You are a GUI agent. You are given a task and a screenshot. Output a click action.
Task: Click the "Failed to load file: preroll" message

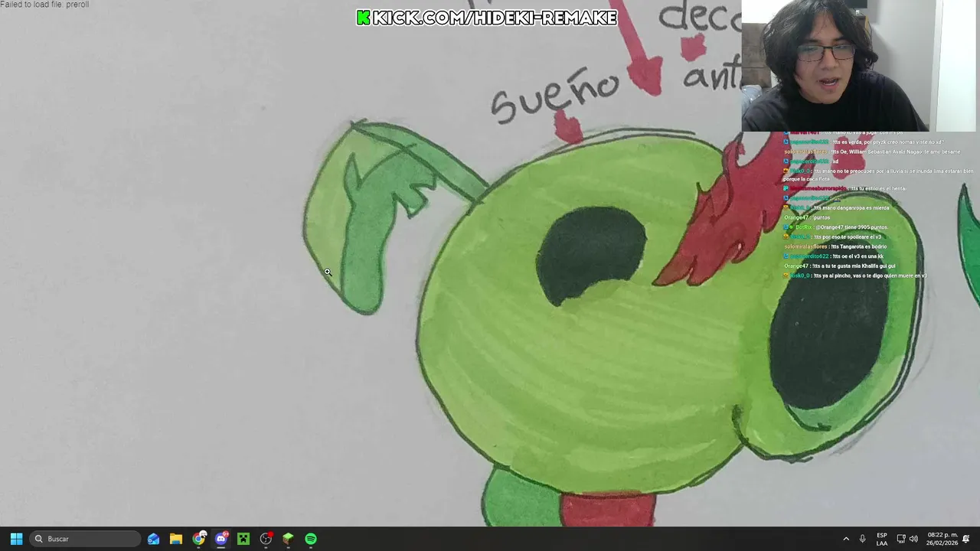pos(44,5)
